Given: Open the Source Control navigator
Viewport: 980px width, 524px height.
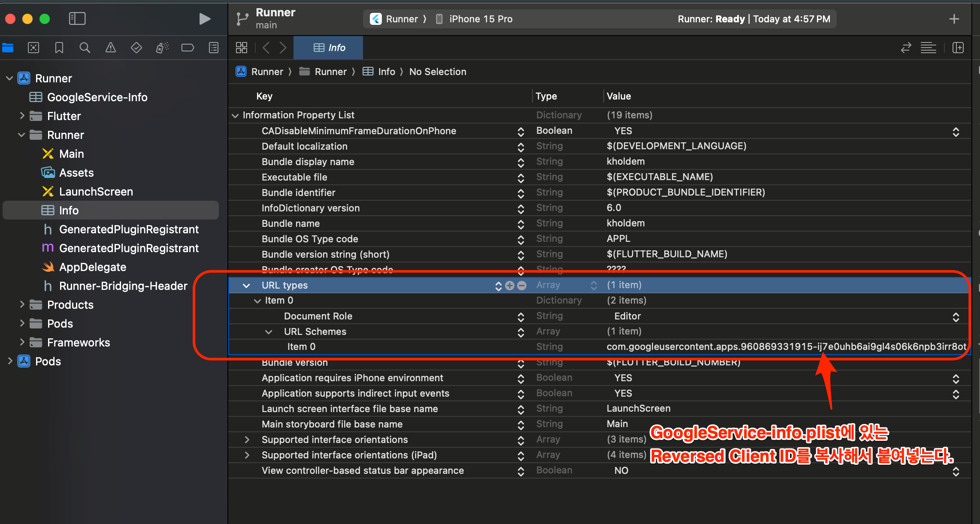Looking at the screenshot, I should (x=33, y=48).
